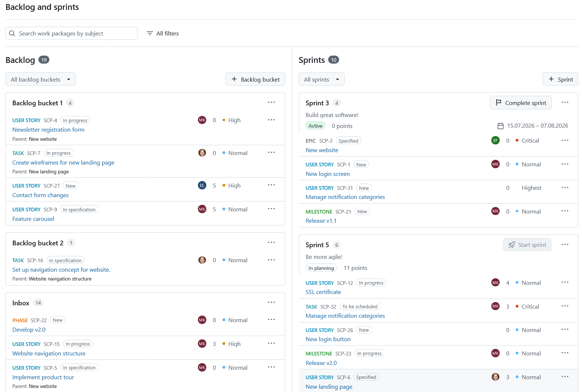Create a new Sprint
Viewport: 582px width, 392px height.
[x=560, y=79]
